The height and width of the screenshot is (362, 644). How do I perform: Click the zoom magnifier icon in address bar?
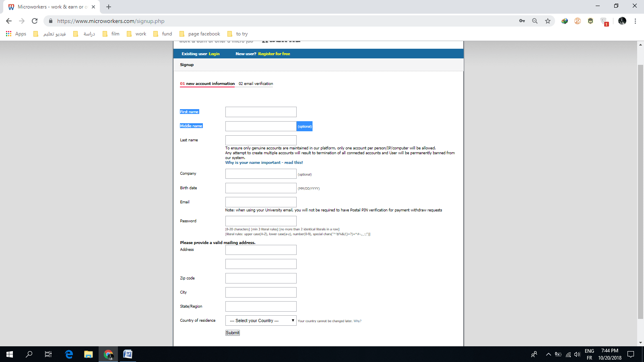(535, 21)
